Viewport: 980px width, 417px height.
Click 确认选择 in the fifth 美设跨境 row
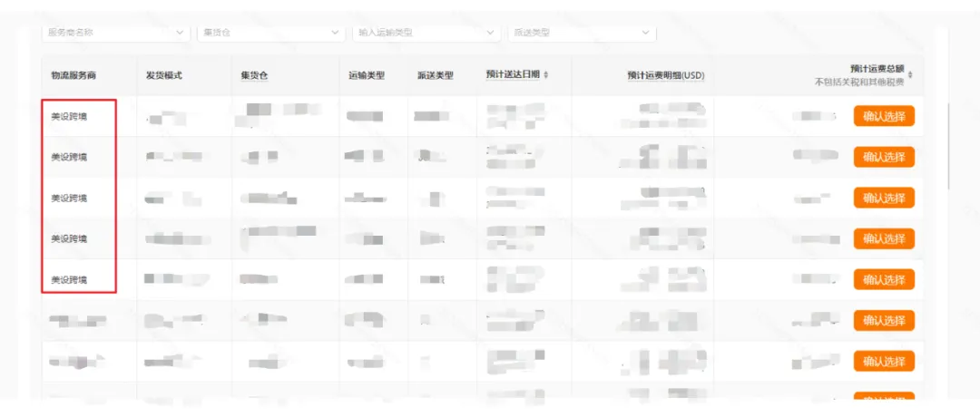tap(884, 280)
